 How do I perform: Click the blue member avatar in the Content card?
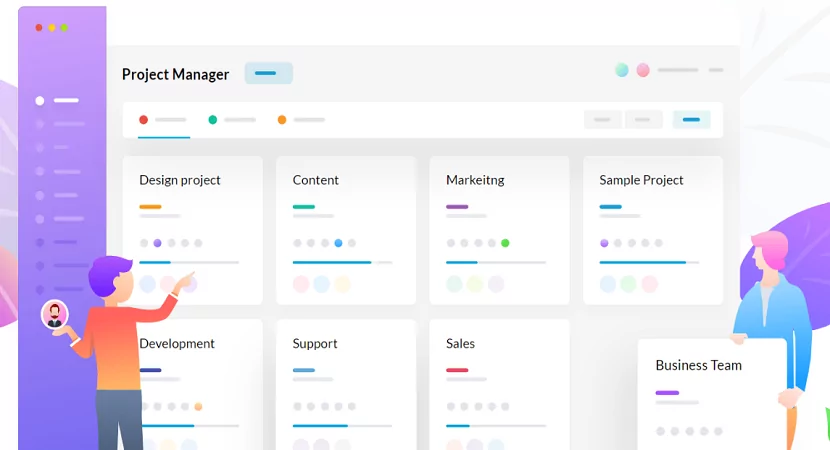point(322,284)
